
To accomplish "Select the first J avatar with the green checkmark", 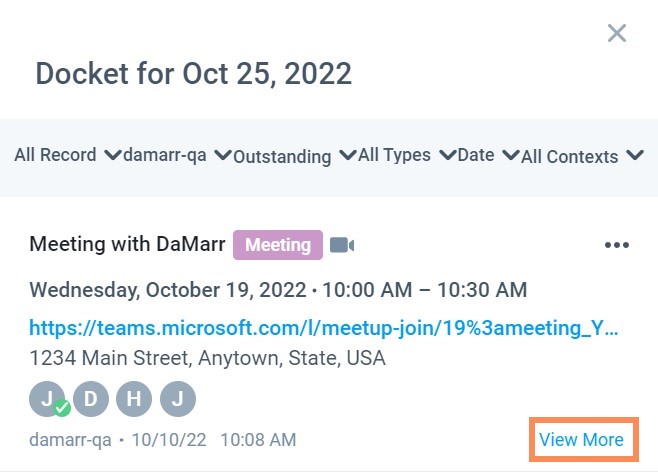I will 47,399.
